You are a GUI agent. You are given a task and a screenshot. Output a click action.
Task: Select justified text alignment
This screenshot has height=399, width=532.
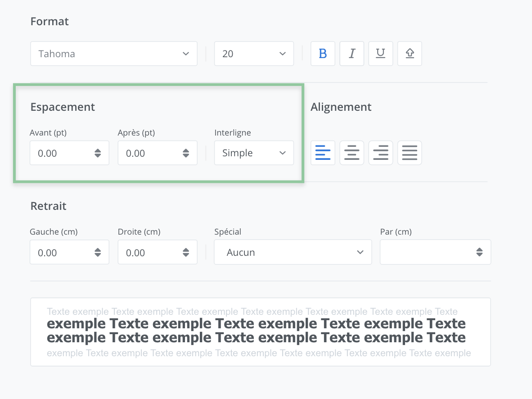pyautogui.click(x=409, y=153)
